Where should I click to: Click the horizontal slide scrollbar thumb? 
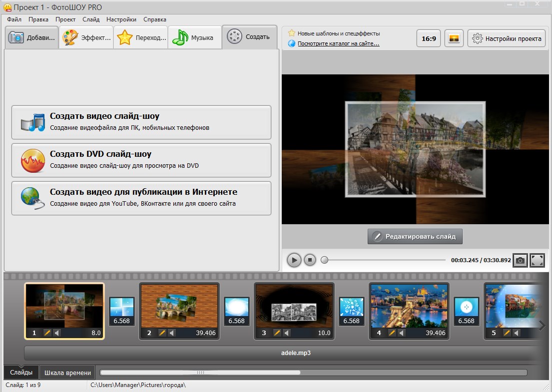click(x=200, y=373)
